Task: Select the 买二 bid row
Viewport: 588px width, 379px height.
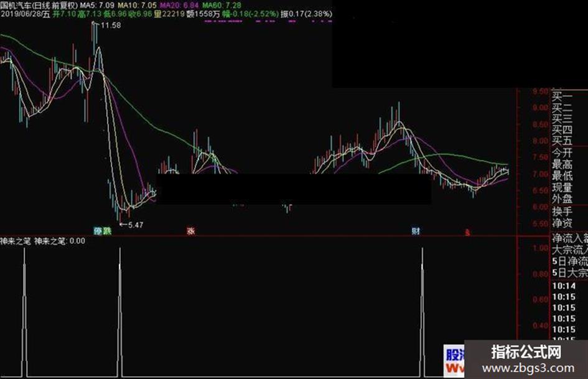Action: (x=562, y=108)
